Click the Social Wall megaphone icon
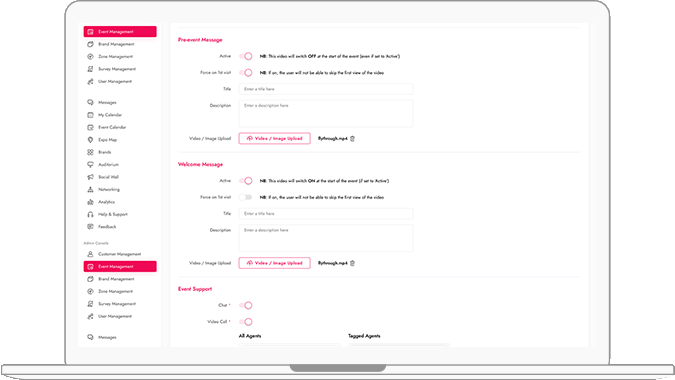 pyautogui.click(x=90, y=177)
